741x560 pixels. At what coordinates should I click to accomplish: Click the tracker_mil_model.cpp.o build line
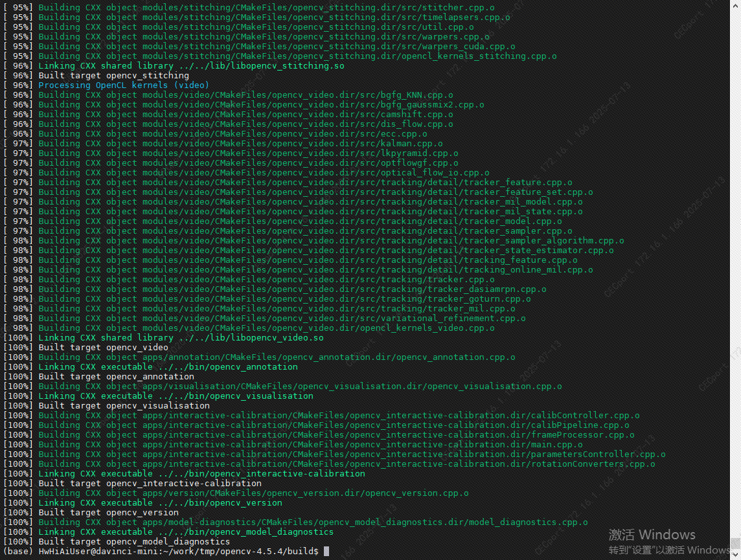293,201
